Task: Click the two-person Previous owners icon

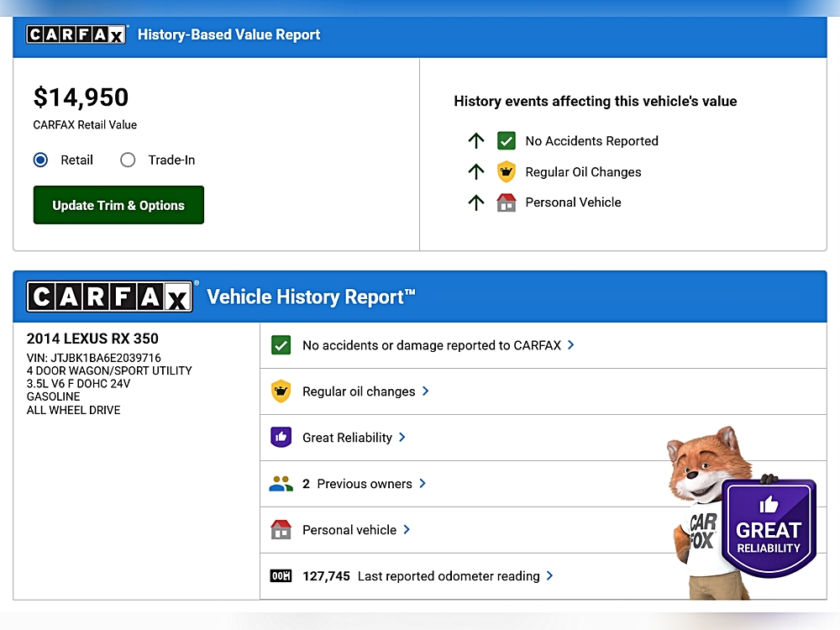Action: 281,484
